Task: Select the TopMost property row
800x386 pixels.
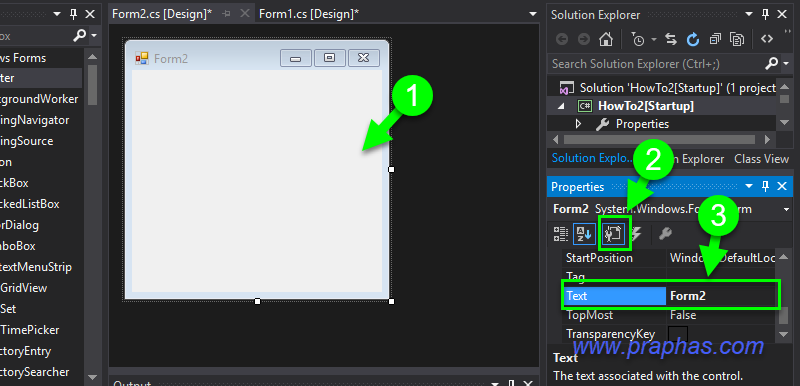Action: [670, 315]
